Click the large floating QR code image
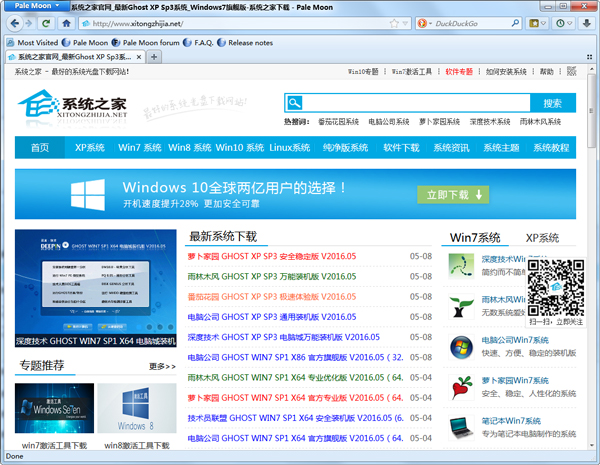The width and height of the screenshot is (600, 465). tap(556, 287)
